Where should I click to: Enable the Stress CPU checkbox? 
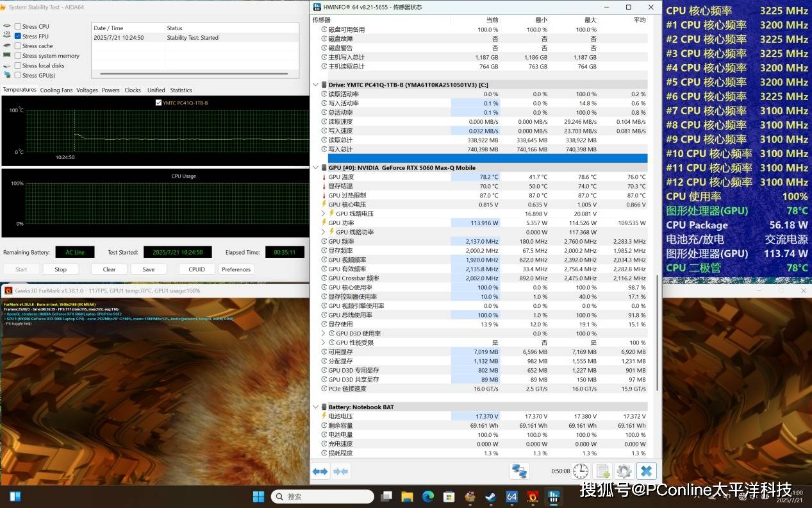pyautogui.click(x=18, y=26)
